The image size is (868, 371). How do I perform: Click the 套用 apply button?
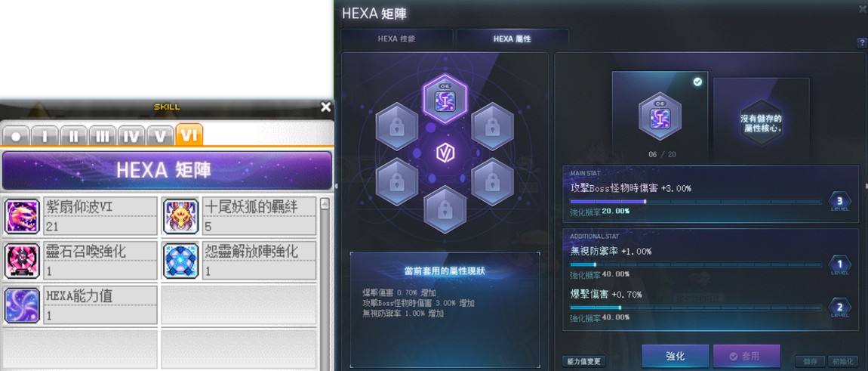click(x=746, y=356)
